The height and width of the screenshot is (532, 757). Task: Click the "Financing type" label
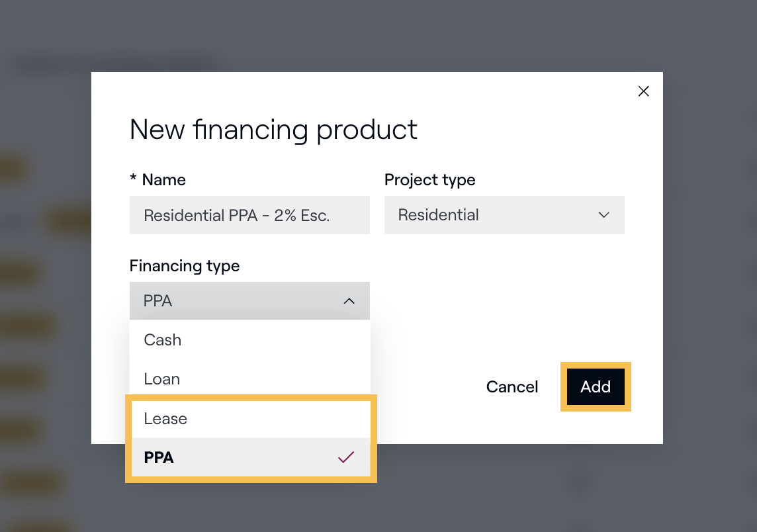pos(185,266)
